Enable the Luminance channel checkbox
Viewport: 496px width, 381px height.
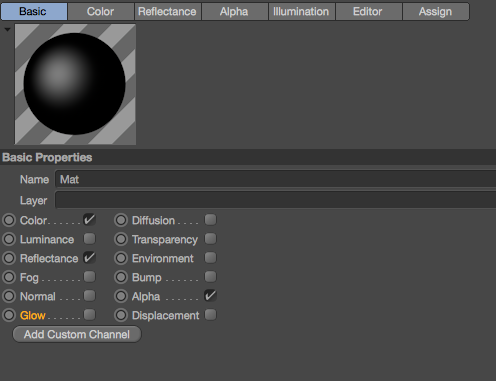(89, 239)
